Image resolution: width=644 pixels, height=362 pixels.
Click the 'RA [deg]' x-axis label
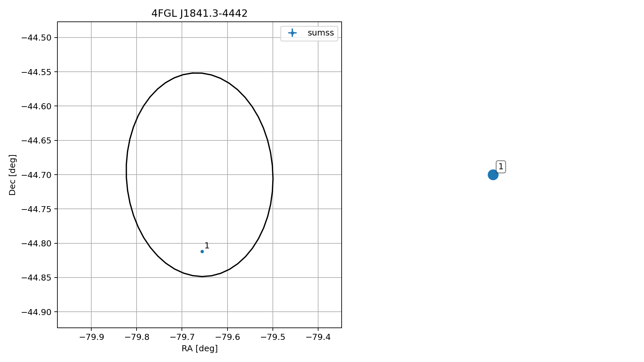[x=200, y=349]
